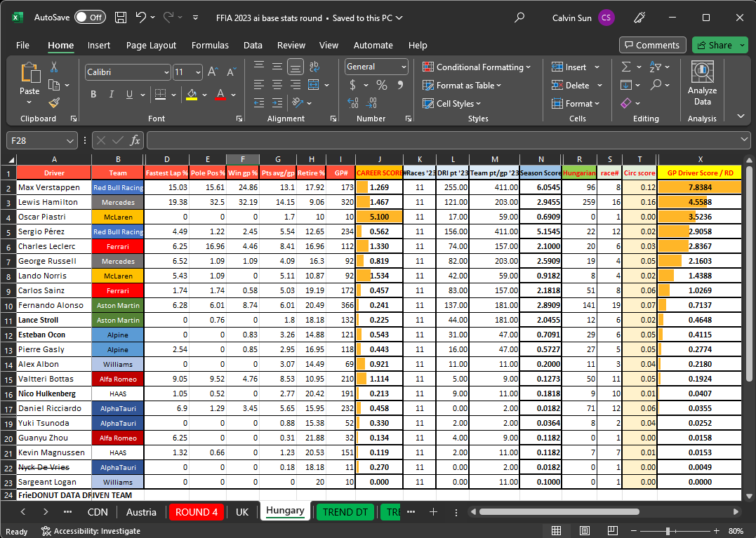Image resolution: width=756 pixels, height=538 pixels.
Task: Click the Orientation angled text icon
Action: [298, 102]
